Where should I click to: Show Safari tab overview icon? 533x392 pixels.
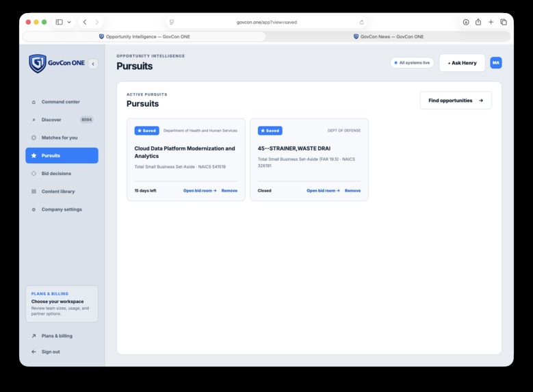(x=504, y=22)
